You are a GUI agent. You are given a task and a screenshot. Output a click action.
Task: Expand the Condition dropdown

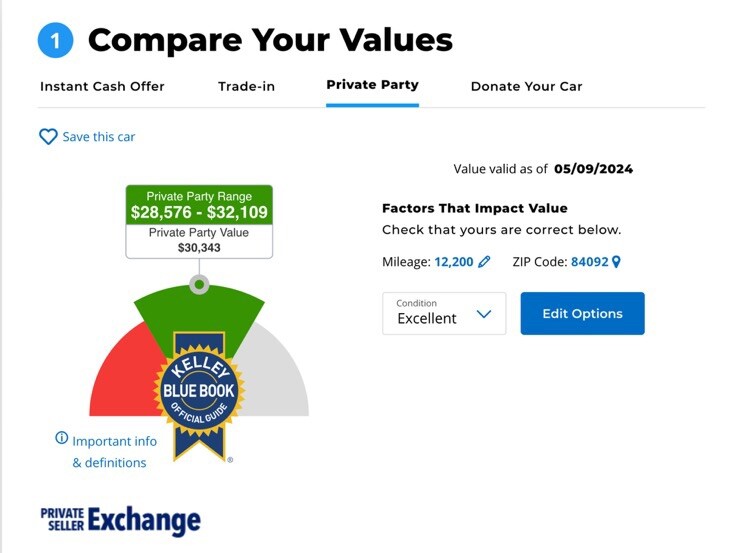click(x=444, y=313)
